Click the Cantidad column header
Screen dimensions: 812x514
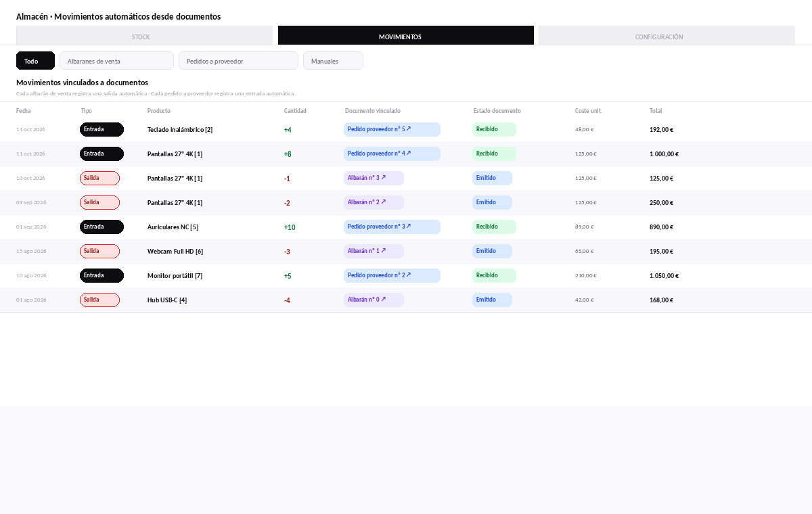pyautogui.click(x=295, y=111)
